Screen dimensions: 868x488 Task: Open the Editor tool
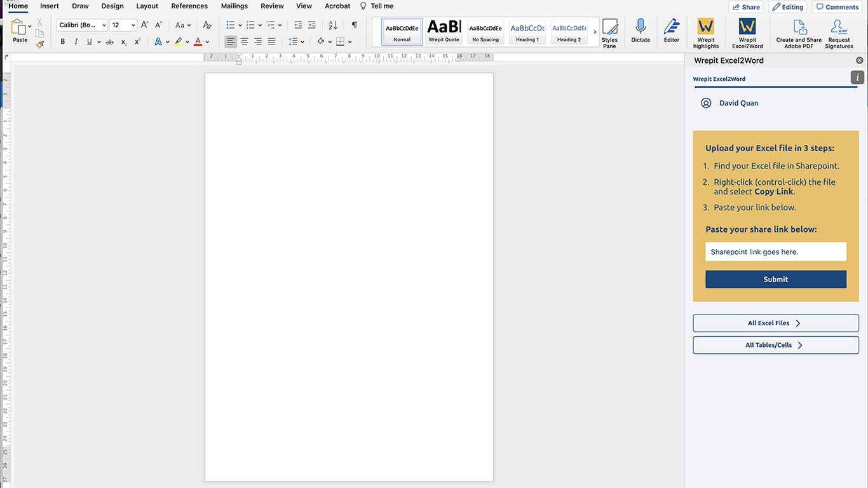[672, 31]
